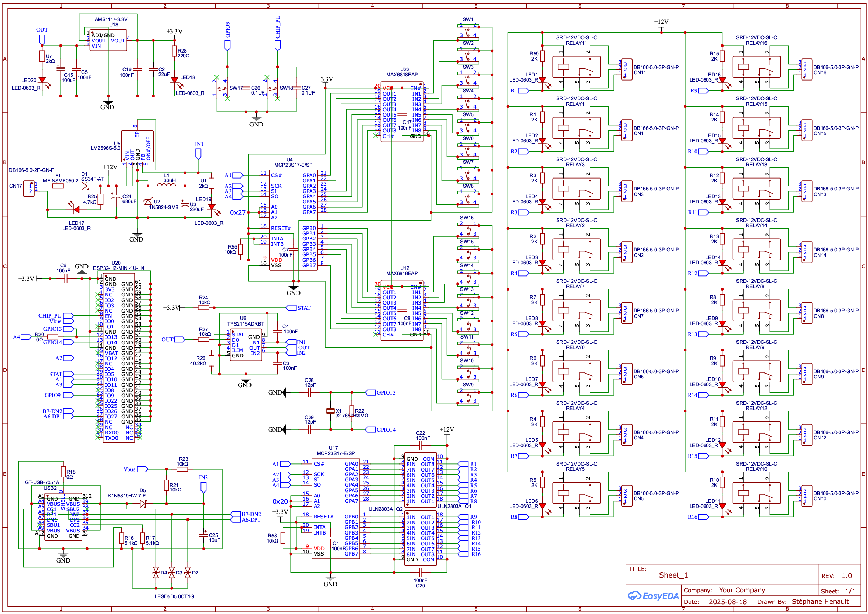868x614 pixels.
Task: Click the D1 SS34F-AT diode symbol
Action: coord(85,186)
